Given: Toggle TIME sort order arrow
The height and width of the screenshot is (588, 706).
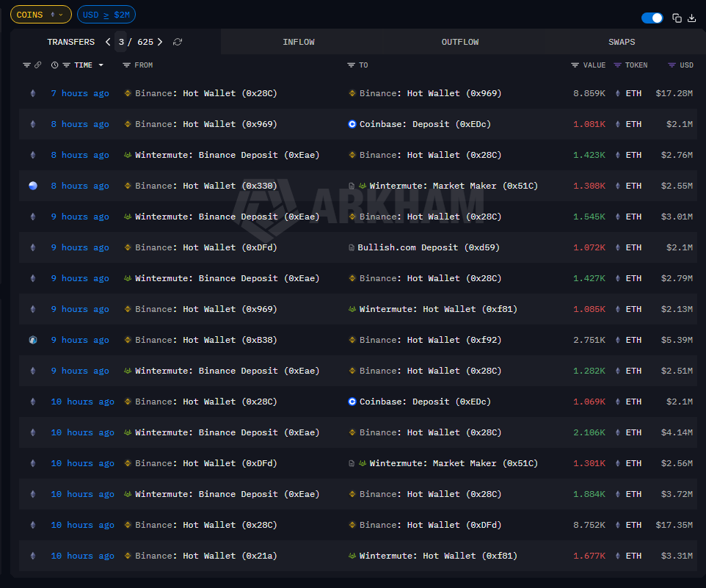Looking at the screenshot, I should click(101, 65).
